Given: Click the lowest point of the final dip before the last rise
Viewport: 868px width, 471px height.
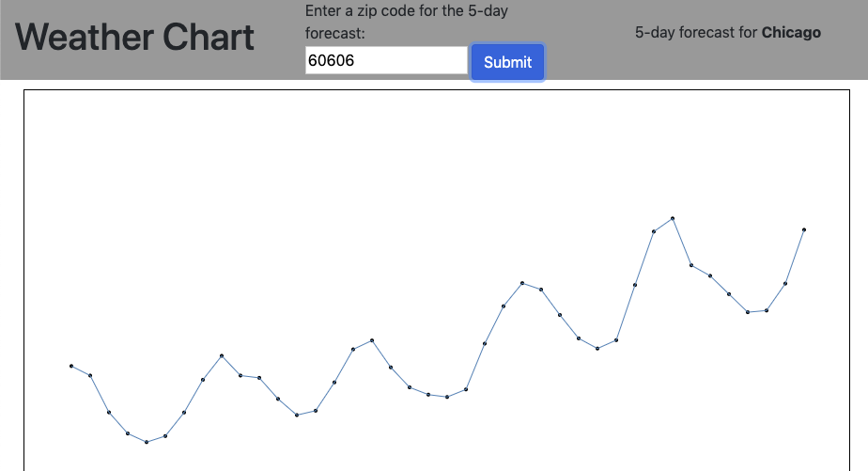Looking at the screenshot, I should point(748,312).
